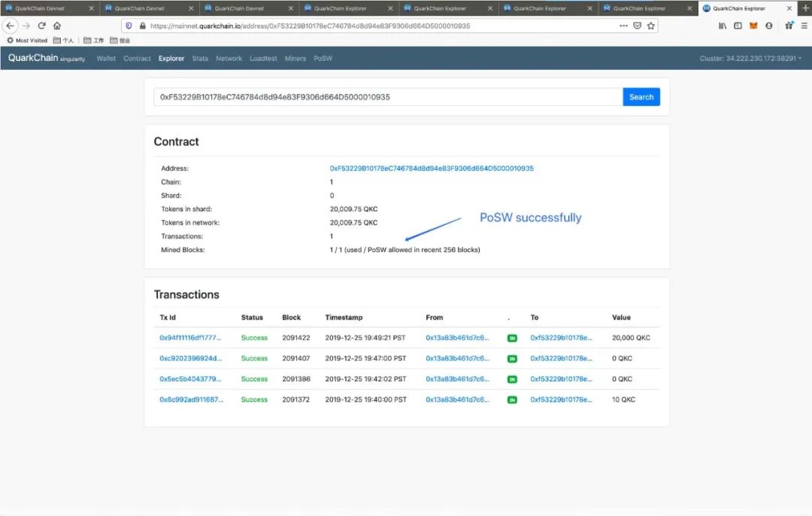Click the Pocket save icon

click(x=638, y=26)
